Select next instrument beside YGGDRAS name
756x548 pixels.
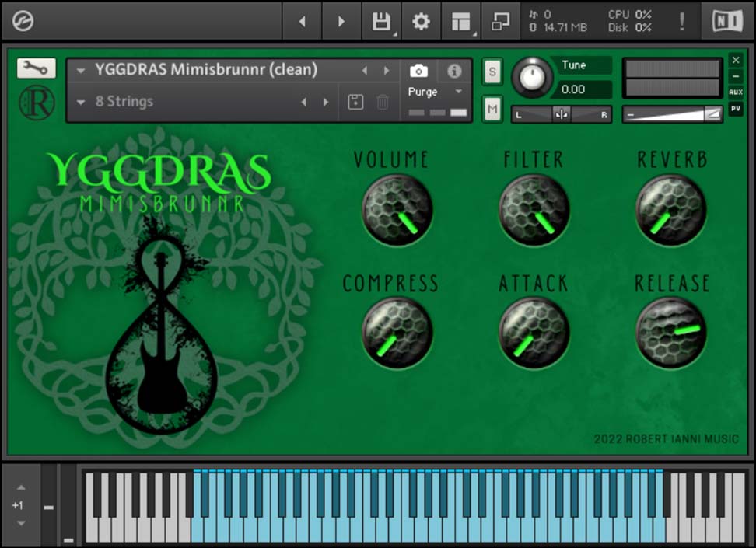tap(387, 71)
